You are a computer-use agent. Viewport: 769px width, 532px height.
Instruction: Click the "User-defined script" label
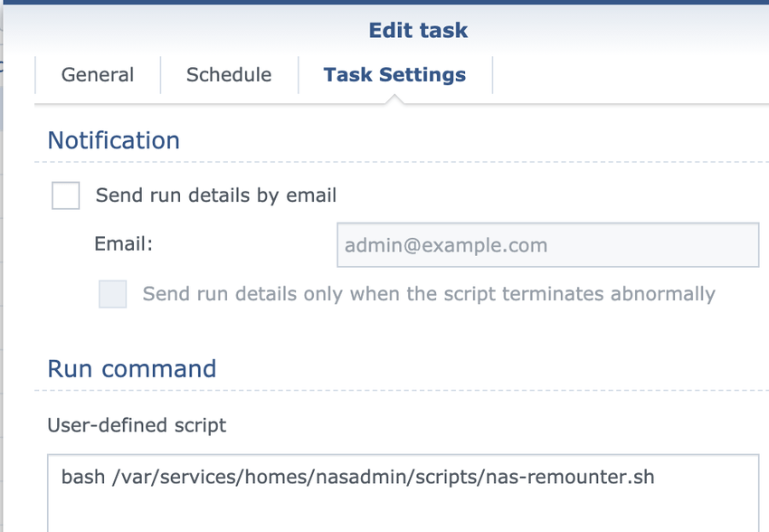point(137,424)
